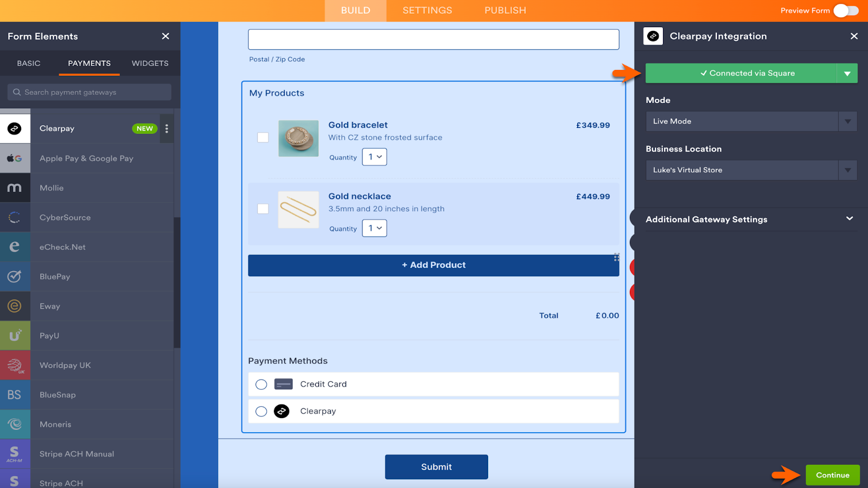Check the Gold necklace product checkbox
Image resolution: width=868 pixels, height=488 pixels.
pos(263,209)
